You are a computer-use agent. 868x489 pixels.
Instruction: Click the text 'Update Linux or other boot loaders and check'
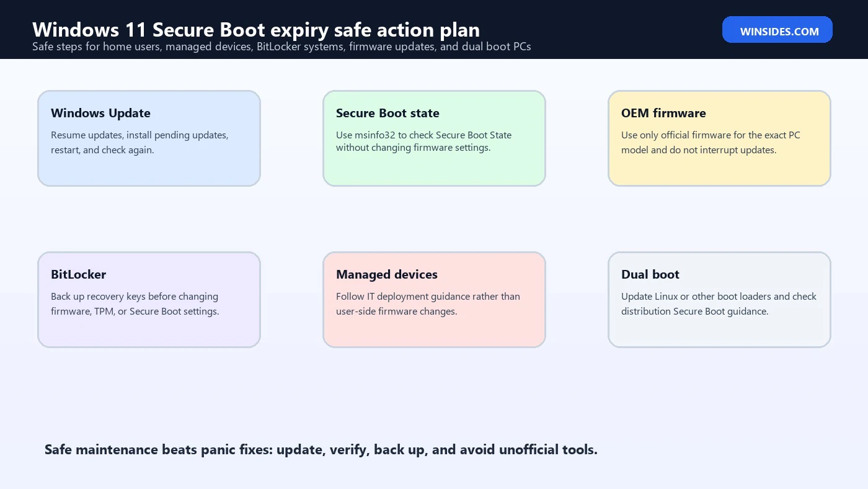click(x=719, y=297)
